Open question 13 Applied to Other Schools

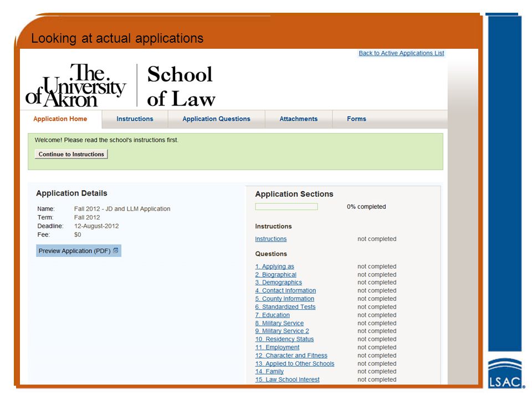pos(294,364)
